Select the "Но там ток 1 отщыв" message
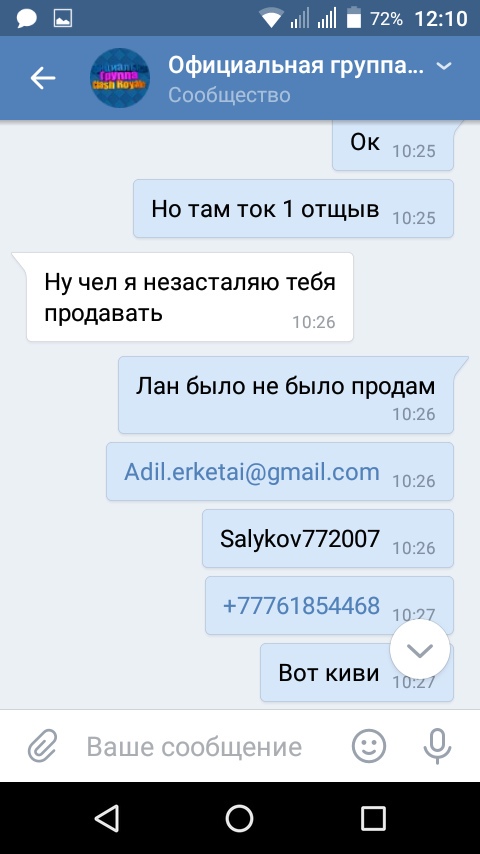Viewport: 480px width, 854px height. click(294, 209)
